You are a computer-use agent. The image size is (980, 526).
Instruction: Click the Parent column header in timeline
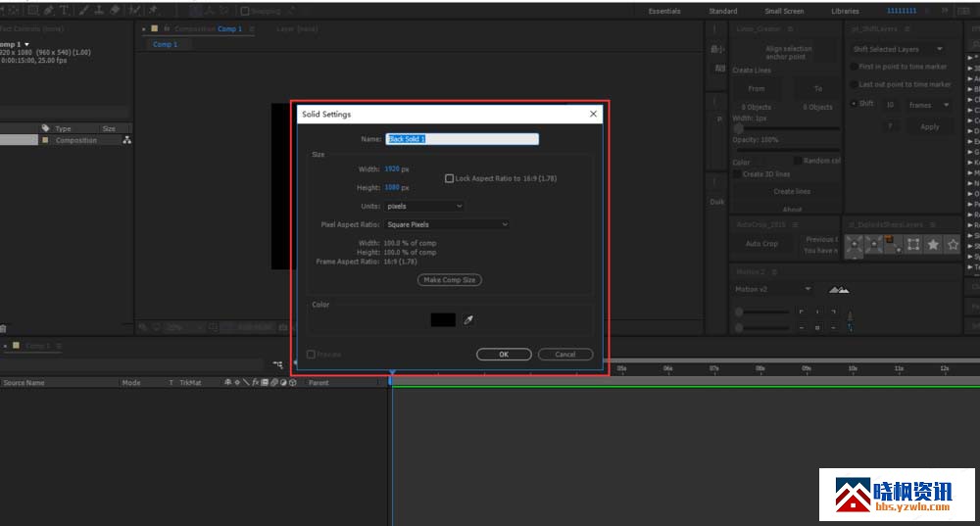pyautogui.click(x=318, y=383)
